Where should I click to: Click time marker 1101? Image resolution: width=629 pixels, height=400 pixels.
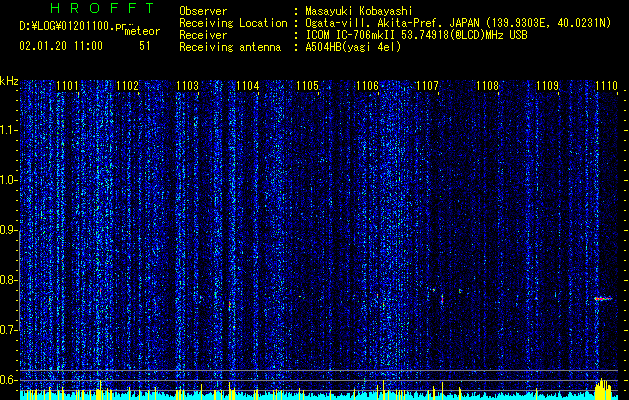pyautogui.click(x=67, y=86)
